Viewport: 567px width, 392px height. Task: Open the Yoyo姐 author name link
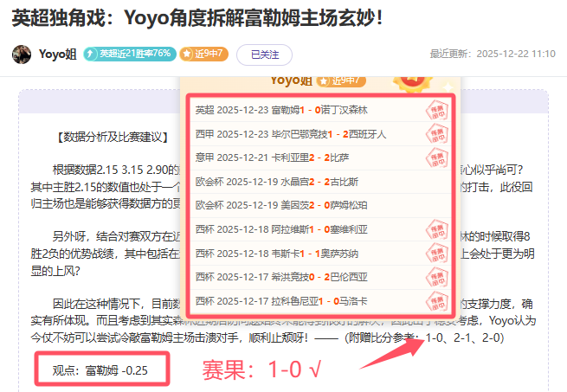(58, 55)
